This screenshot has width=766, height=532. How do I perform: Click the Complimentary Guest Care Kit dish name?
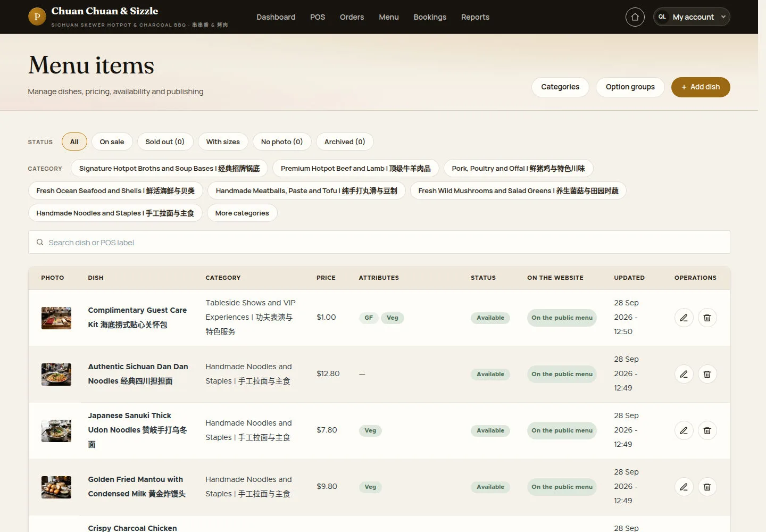pyautogui.click(x=137, y=317)
